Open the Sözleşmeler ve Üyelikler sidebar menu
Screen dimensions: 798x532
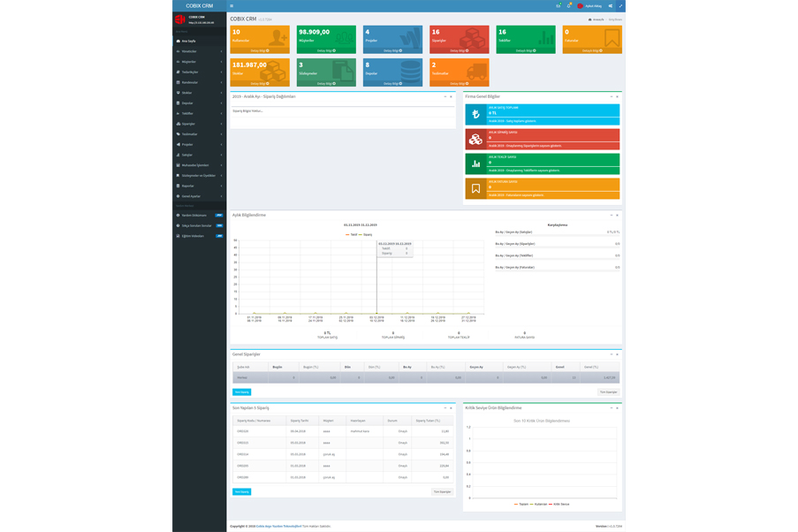[x=200, y=176]
